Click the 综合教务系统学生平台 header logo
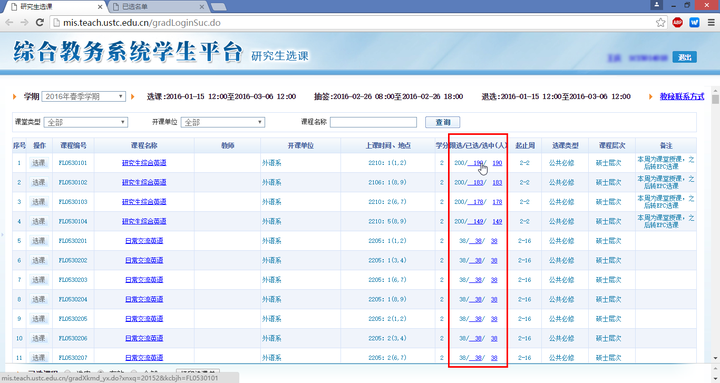The image size is (720, 383). click(x=128, y=51)
